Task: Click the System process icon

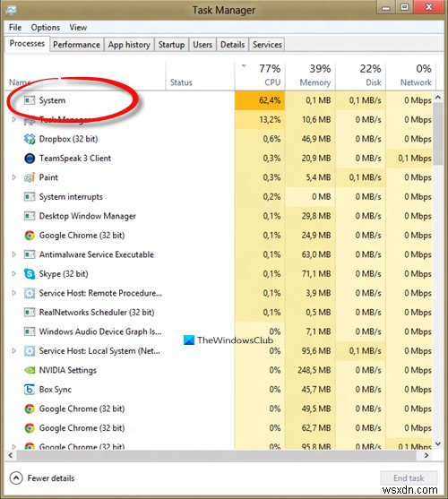Action: pos(30,100)
